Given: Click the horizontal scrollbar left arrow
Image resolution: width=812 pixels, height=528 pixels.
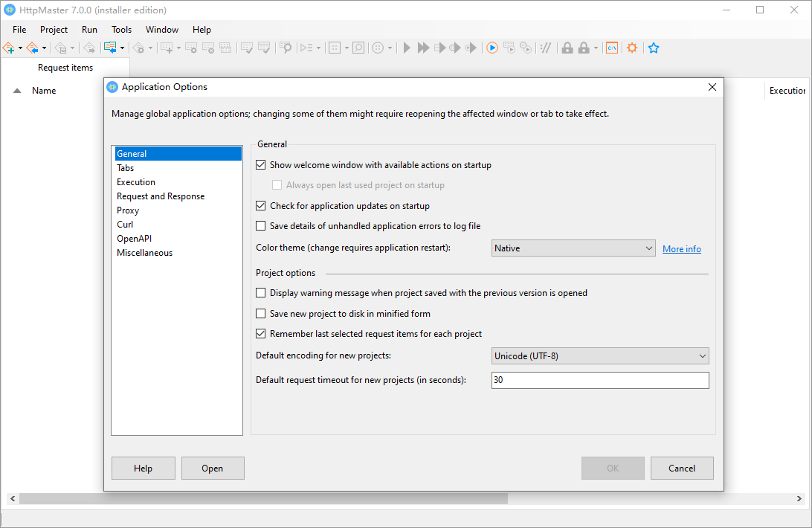Looking at the screenshot, I should (x=13, y=498).
